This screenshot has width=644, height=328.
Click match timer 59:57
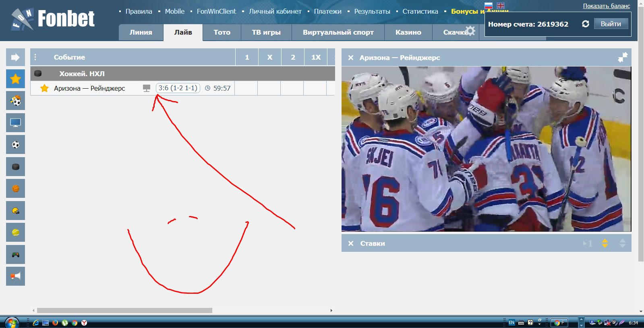point(218,88)
